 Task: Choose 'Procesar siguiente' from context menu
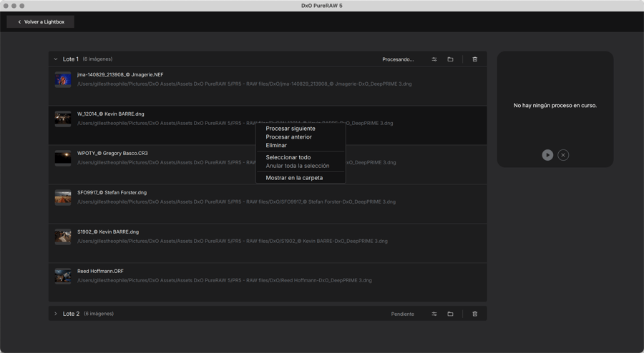point(291,129)
